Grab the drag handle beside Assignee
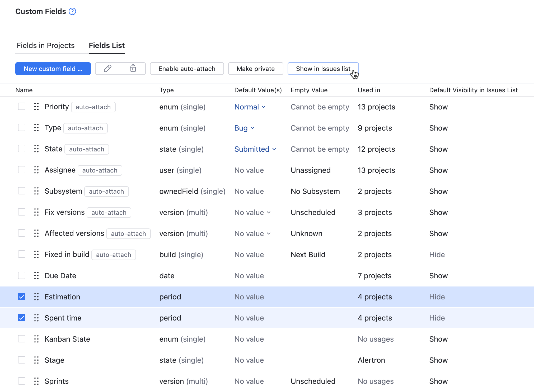 pos(36,170)
